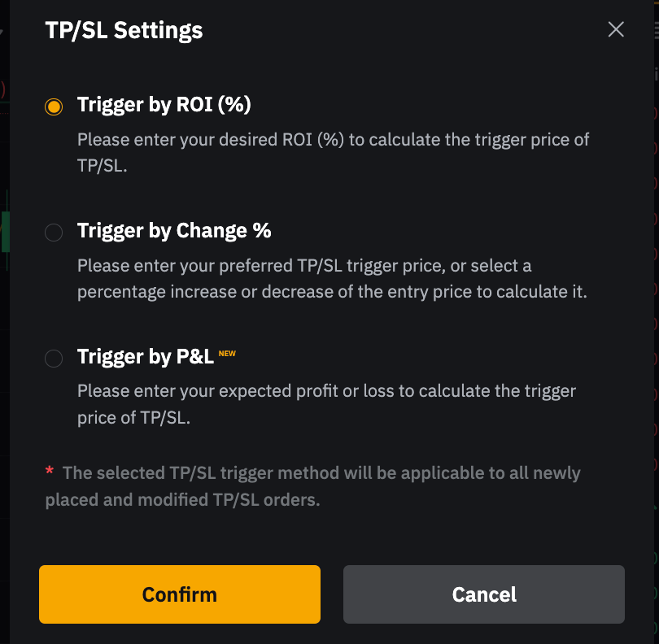The image size is (659, 644).
Task: Click the preferred trigger price description paragraph
Action: click(x=332, y=278)
